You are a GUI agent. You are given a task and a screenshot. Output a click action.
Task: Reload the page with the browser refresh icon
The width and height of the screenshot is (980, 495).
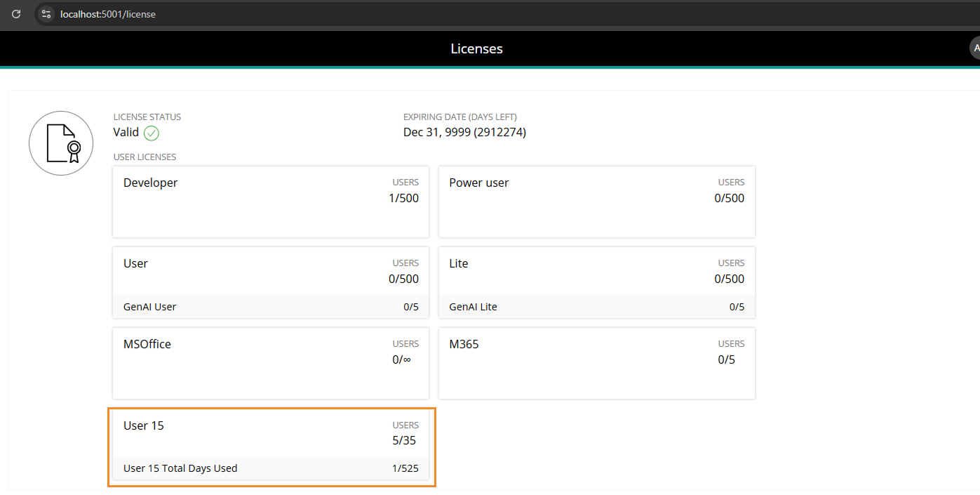click(x=16, y=14)
